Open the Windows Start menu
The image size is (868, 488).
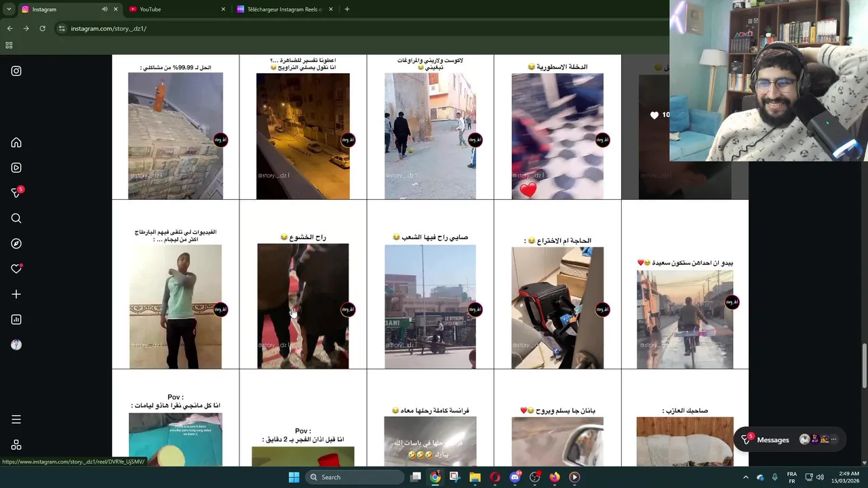tap(294, 477)
